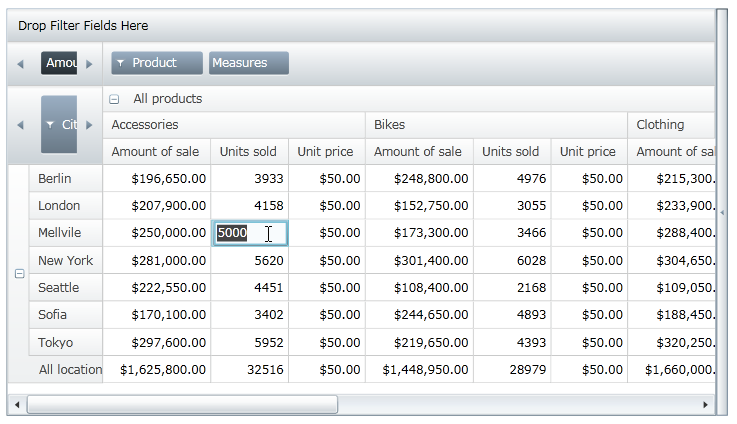Click left scroll arrow beside Amount field
The height and width of the screenshot is (424, 737).
click(x=19, y=64)
